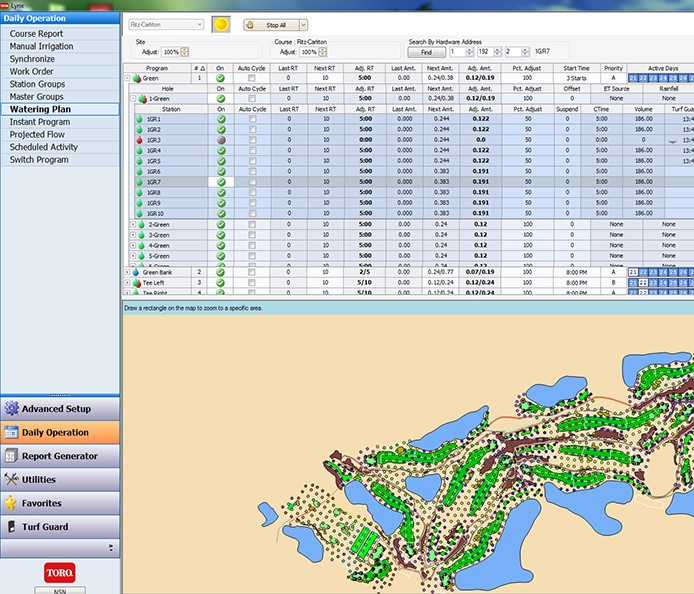Image resolution: width=694 pixels, height=594 pixels.
Task: Open Course Report
Action: pyautogui.click(x=60, y=34)
